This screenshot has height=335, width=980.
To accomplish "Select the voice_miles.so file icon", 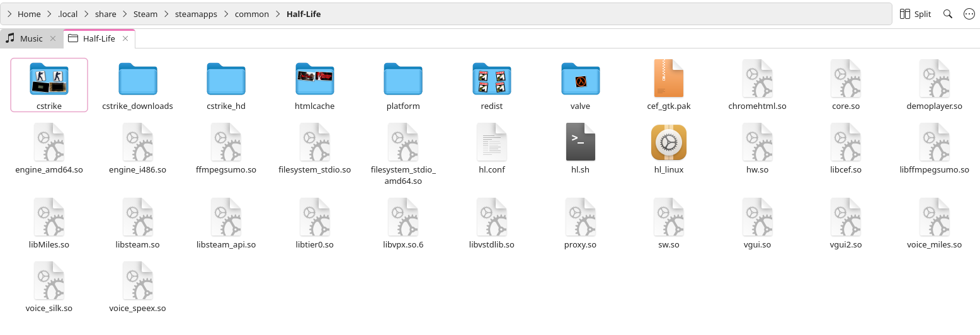I will [x=935, y=217].
